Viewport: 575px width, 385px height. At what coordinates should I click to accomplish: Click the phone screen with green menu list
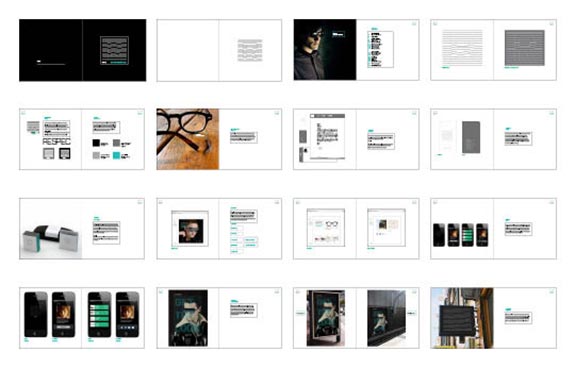click(x=99, y=315)
